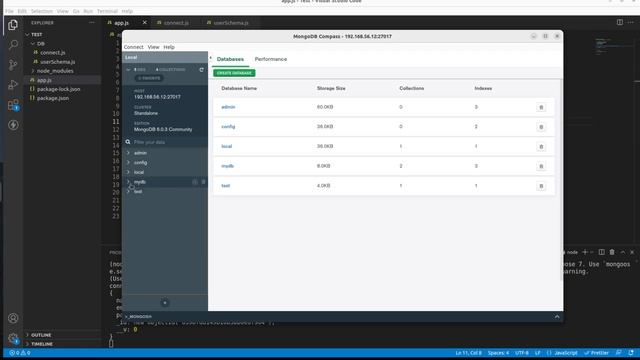Screen dimensions: 640x360
Task: Open the Connect menu in Compass
Action: coord(133,47)
